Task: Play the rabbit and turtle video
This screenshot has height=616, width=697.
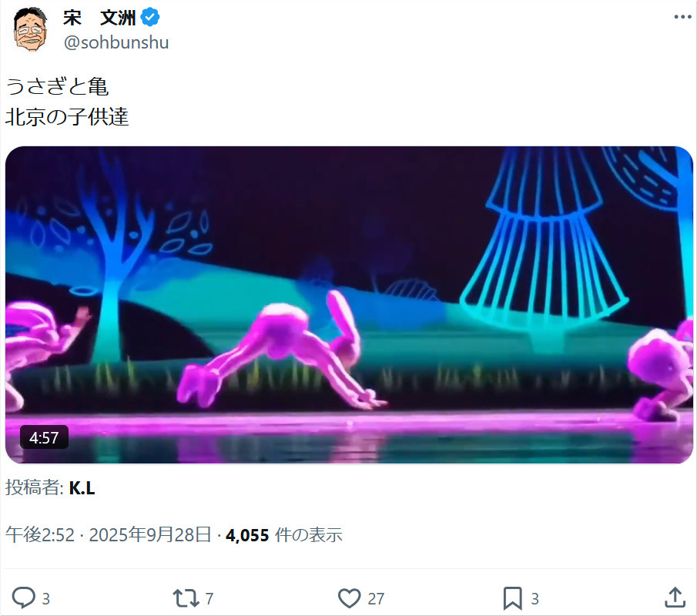Action: [349, 305]
